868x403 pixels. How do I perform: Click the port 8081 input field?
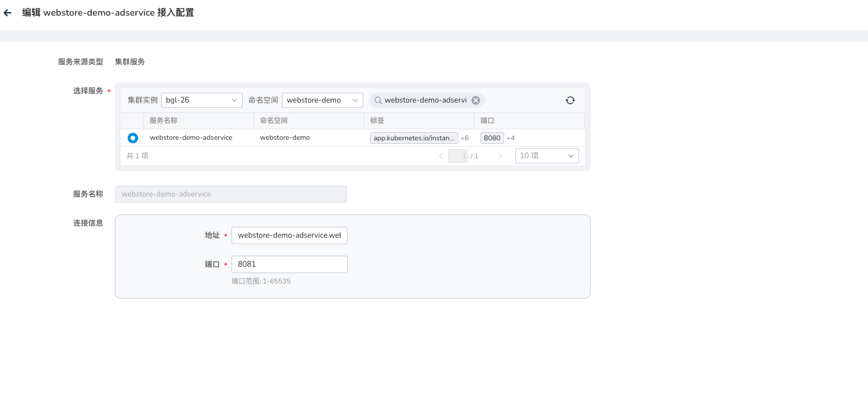289,264
